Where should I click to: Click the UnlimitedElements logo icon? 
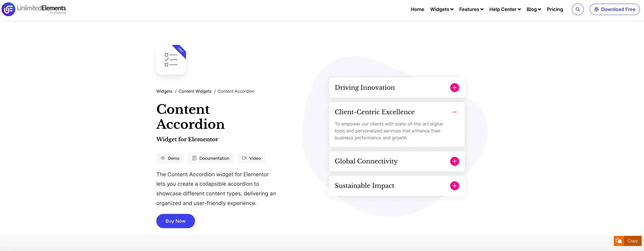click(x=8, y=9)
